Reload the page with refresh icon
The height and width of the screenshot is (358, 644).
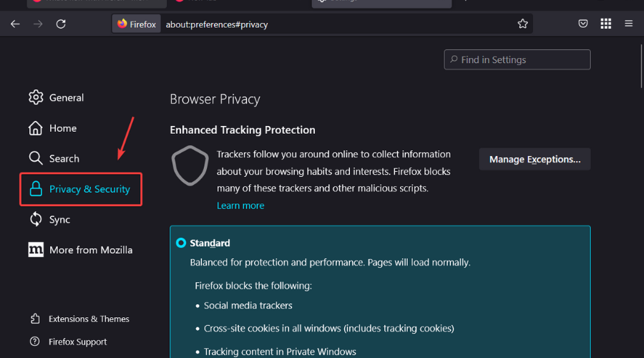click(x=61, y=24)
